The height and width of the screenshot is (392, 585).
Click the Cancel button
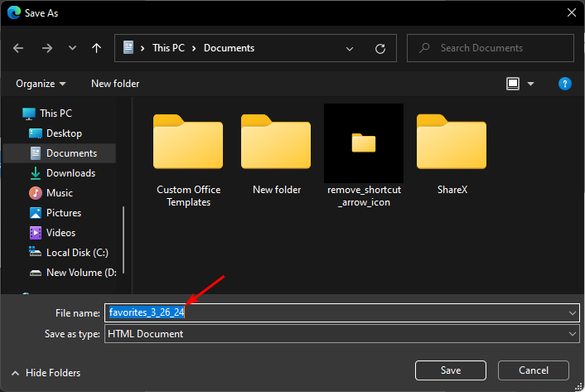(x=534, y=370)
